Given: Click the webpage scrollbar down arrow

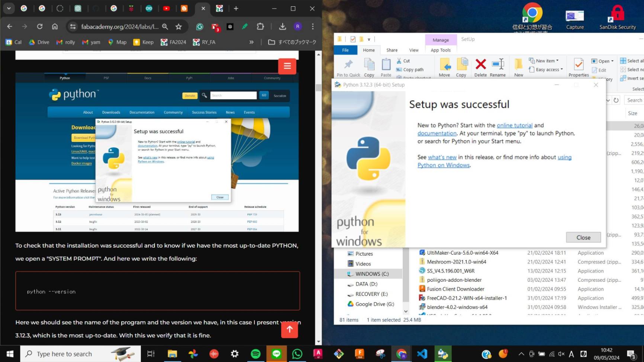Looking at the screenshot, I should pos(319,342).
